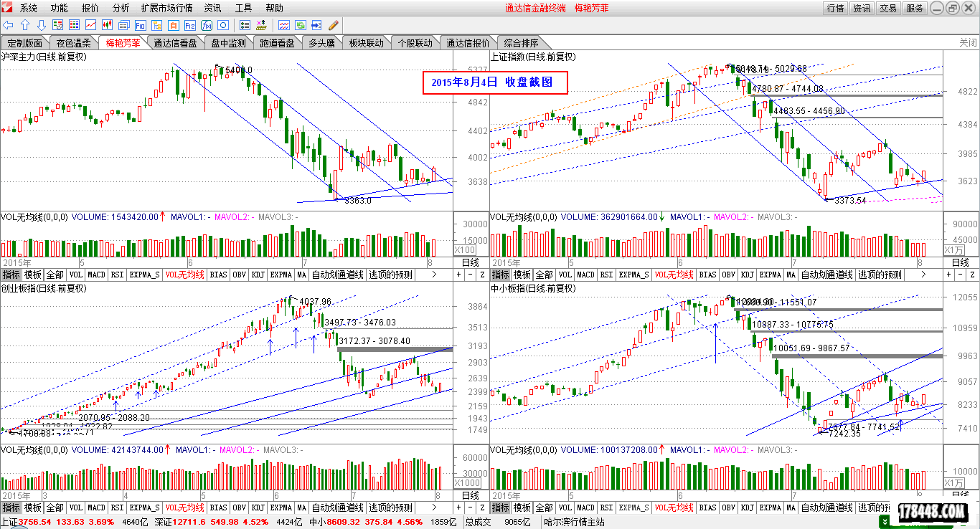Toggle 模板 mode in 沪深主力 panel
This screenshot has height=529, width=980.
(x=33, y=275)
